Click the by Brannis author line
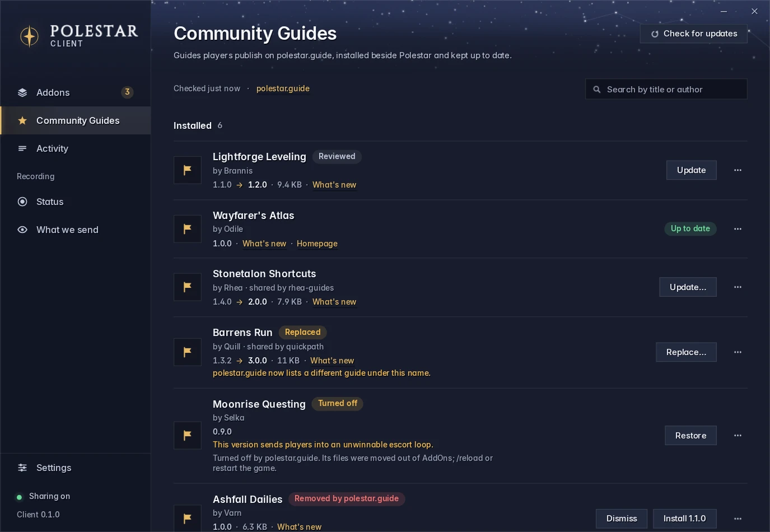 tap(232, 171)
